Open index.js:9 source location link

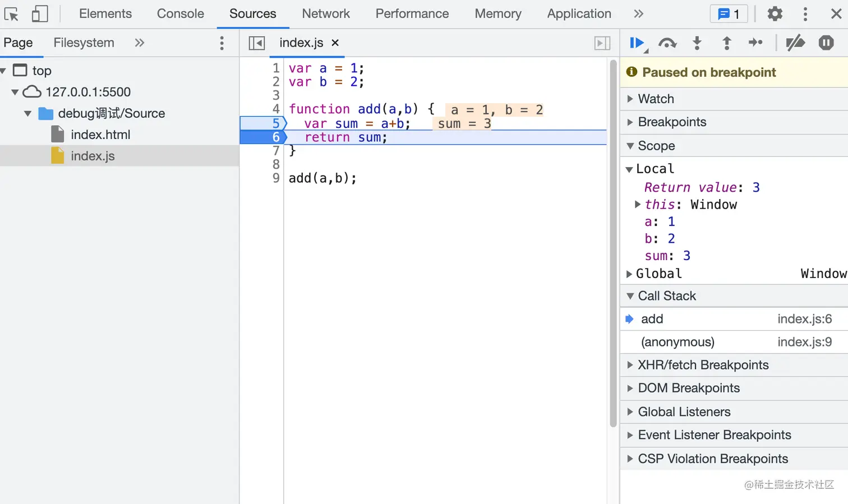tap(804, 342)
